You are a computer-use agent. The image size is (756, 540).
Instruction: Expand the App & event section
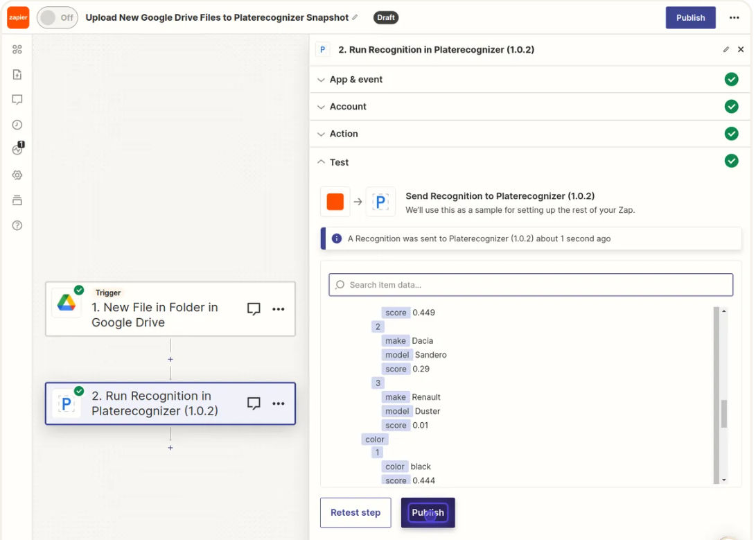point(356,80)
